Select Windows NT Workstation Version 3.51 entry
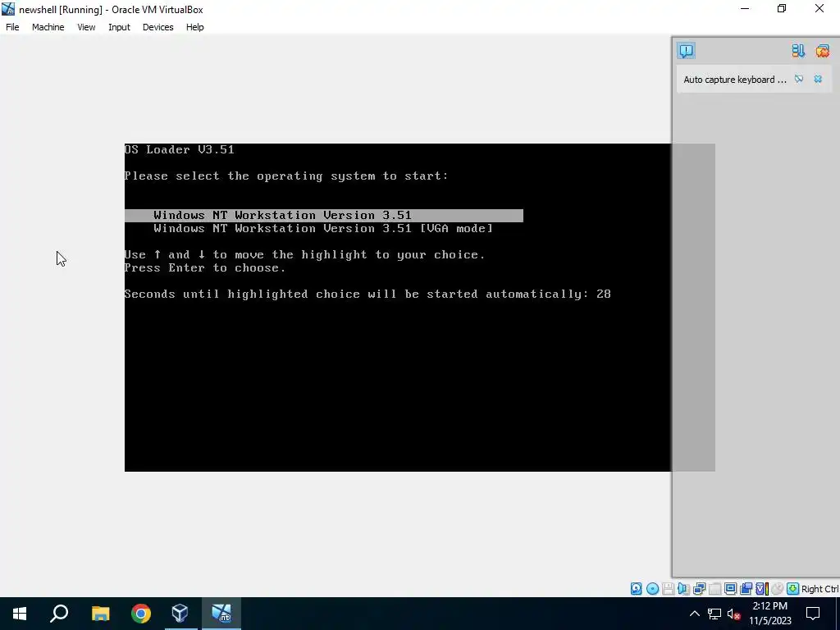The width and height of the screenshot is (840, 630). pos(323,216)
